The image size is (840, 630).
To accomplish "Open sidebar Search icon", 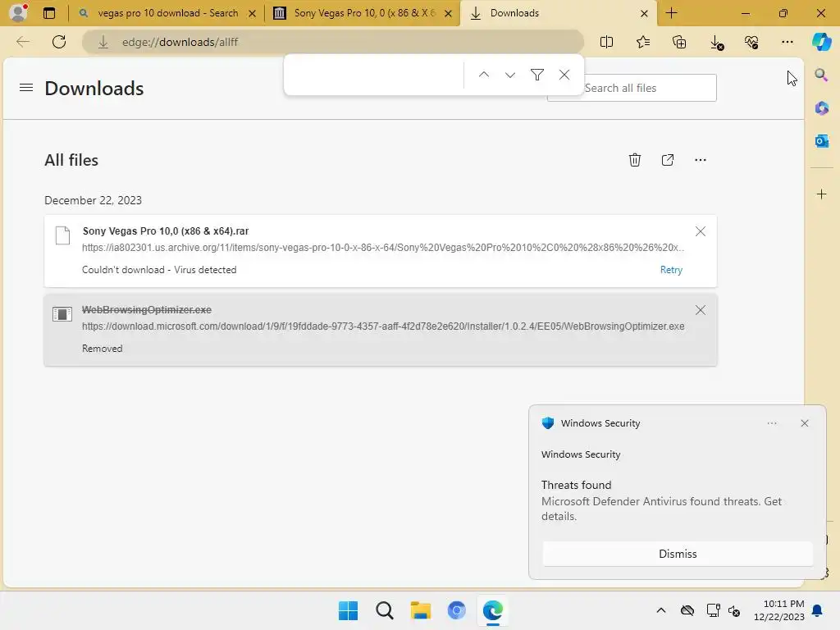I will pyautogui.click(x=822, y=75).
